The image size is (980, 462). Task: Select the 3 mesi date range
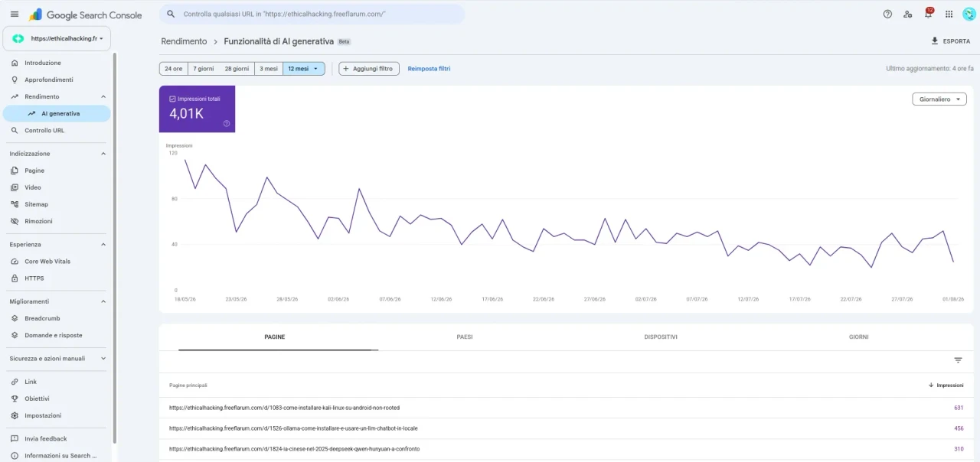tap(269, 69)
